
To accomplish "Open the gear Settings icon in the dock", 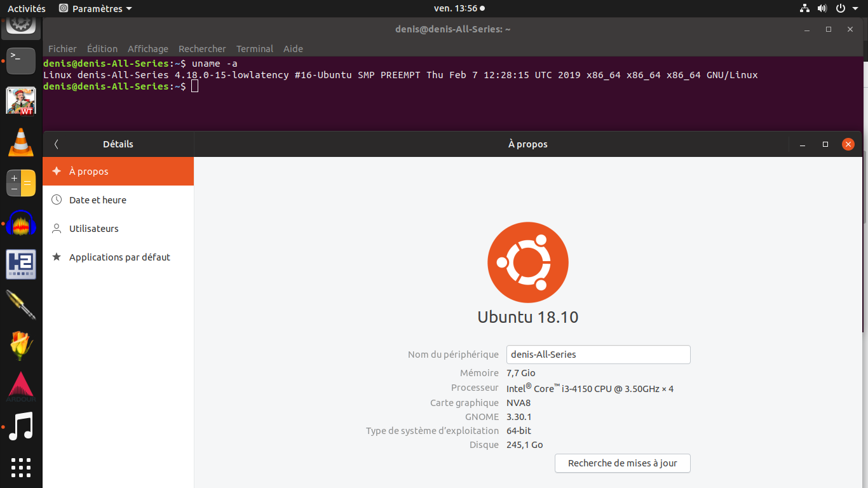I will 21,25.
